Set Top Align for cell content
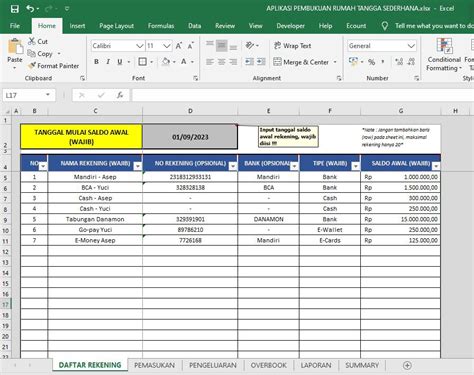Screen dimensions: 474x375 pyautogui.click(x=210, y=45)
